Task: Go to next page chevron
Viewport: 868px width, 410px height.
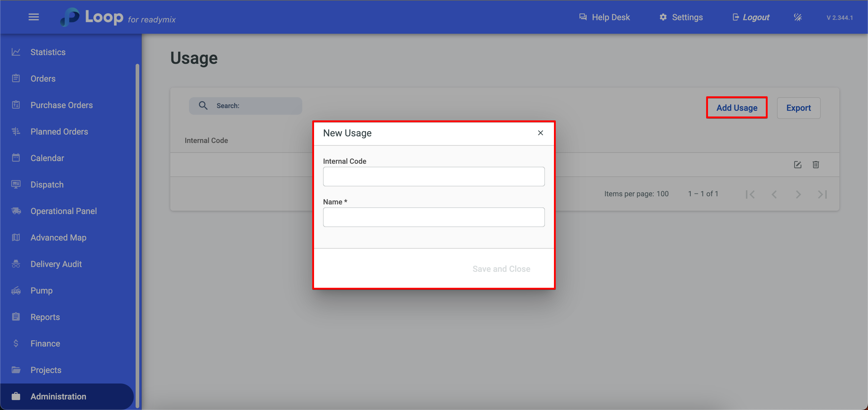Action: [x=798, y=194]
